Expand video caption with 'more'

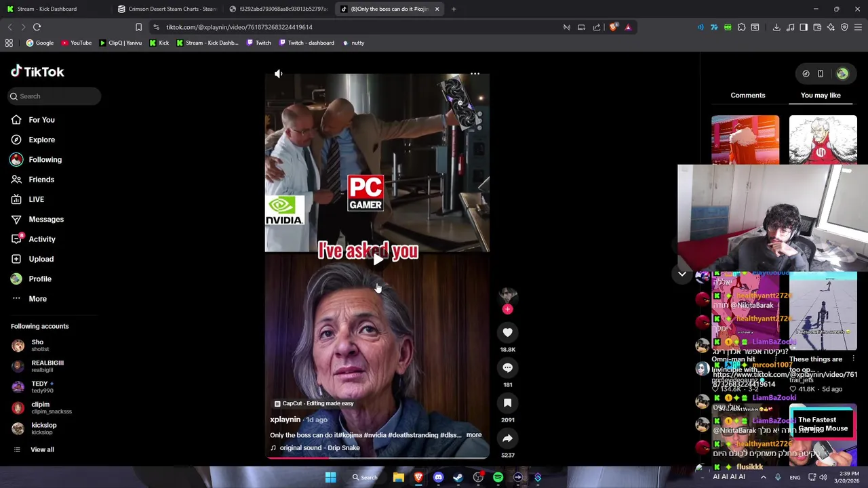pos(474,435)
